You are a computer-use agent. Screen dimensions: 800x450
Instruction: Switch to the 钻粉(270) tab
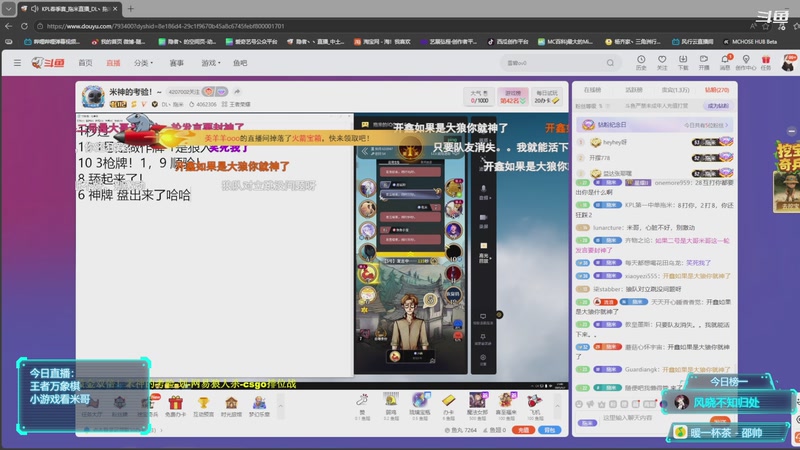pyautogui.click(x=717, y=90)
